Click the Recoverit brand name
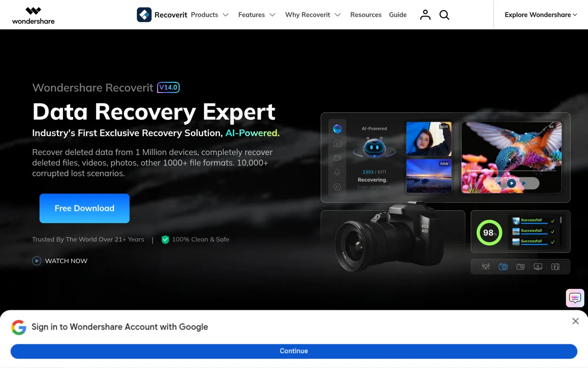The width and height of the screenshot is (588, 368). (x=171, y=15)
